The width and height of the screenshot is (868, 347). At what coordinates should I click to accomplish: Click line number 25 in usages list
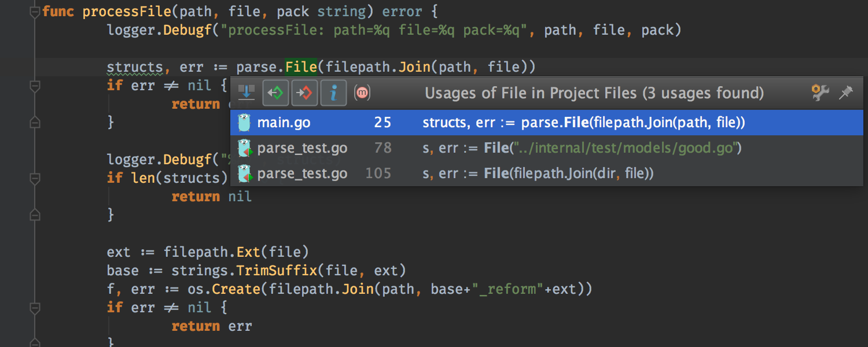point(382,123)
